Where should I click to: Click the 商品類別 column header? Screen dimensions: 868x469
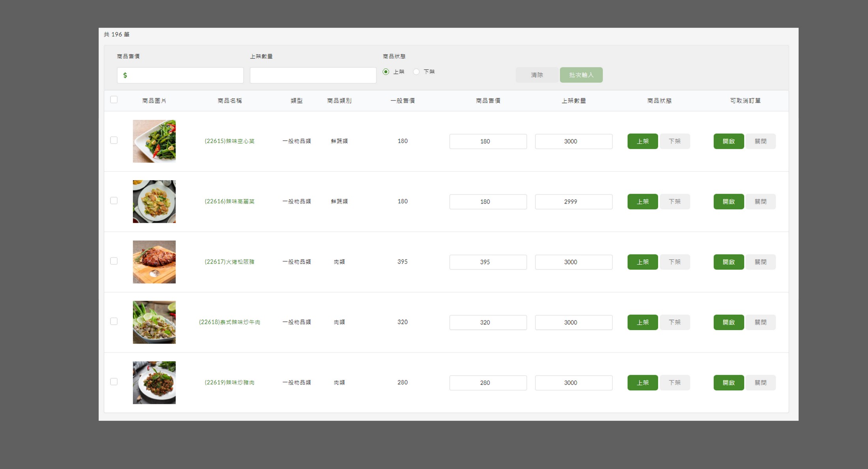(339, 101)
